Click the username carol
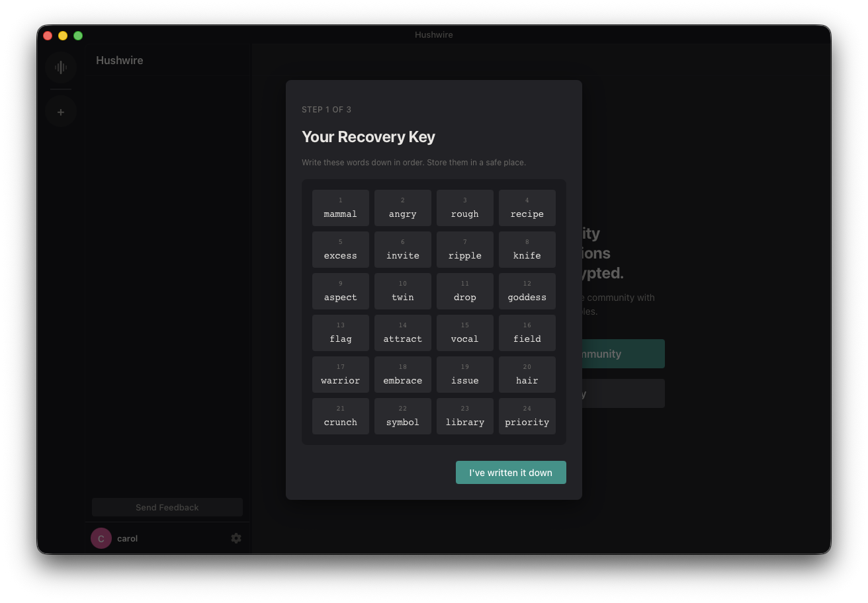 128,538
